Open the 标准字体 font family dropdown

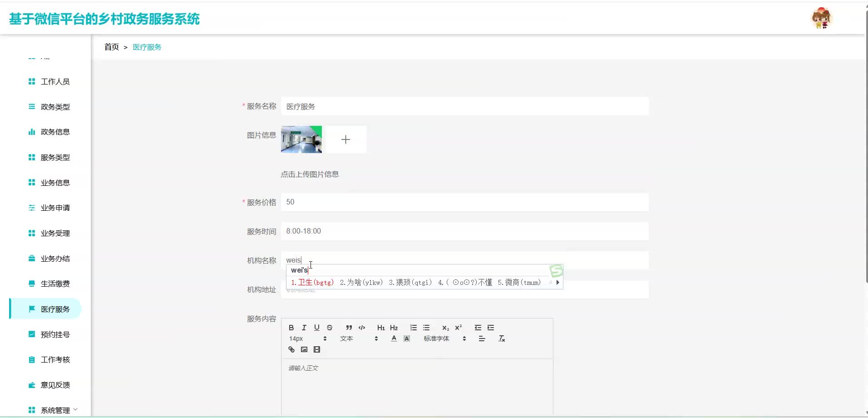pos(445,338)
